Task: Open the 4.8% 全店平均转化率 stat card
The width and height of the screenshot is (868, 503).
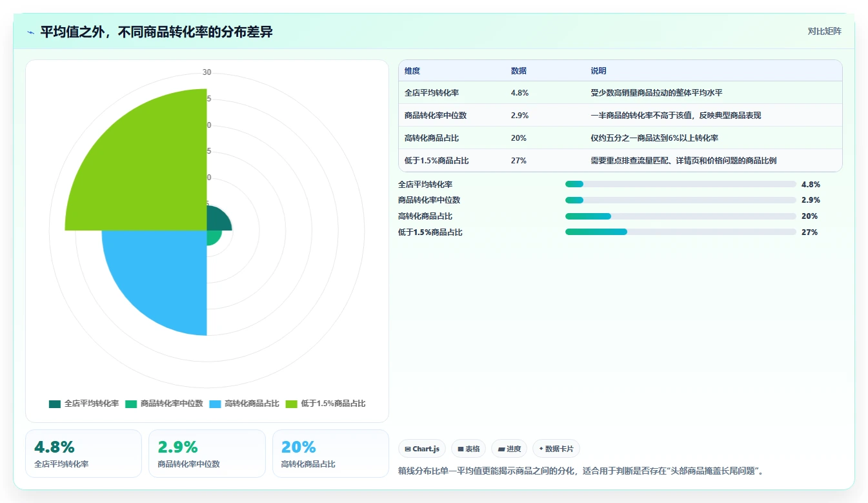Action: pos(83,454)
